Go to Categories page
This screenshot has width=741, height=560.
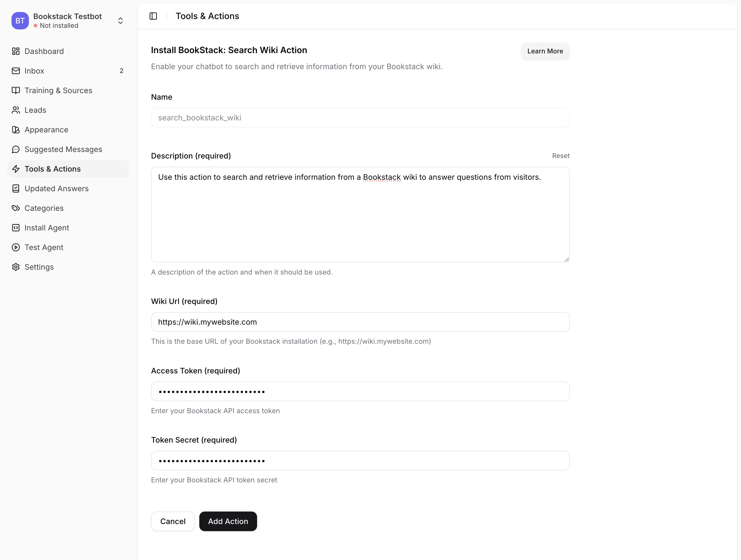44,208
